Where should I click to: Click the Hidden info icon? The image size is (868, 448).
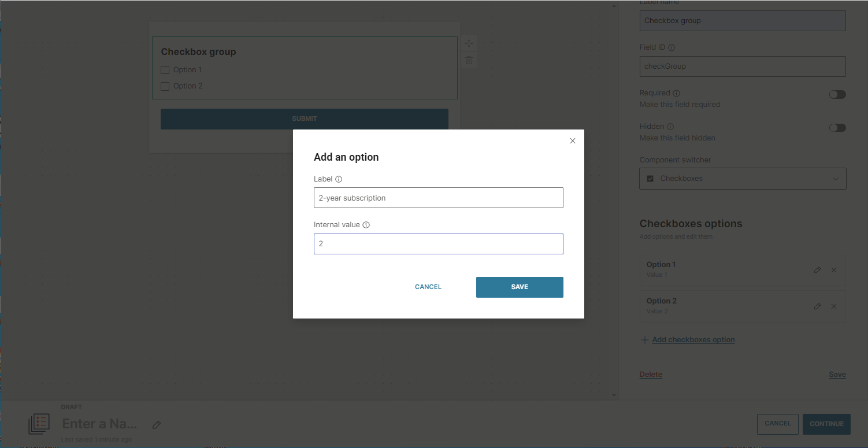coord(670,127)
